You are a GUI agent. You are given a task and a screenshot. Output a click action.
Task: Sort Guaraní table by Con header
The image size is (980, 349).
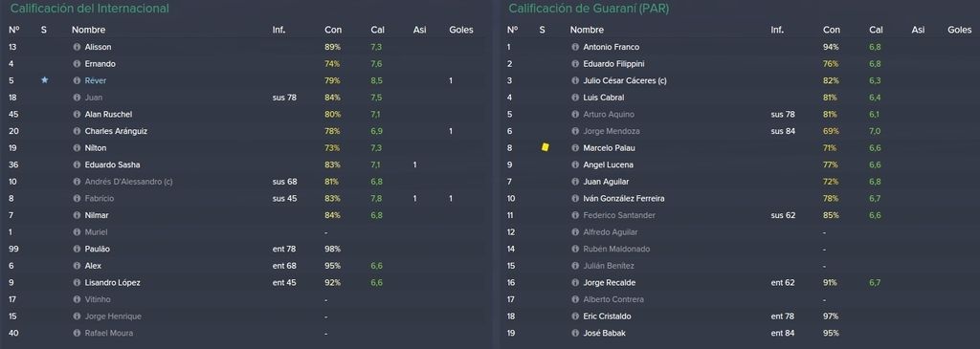pos(832,30)
